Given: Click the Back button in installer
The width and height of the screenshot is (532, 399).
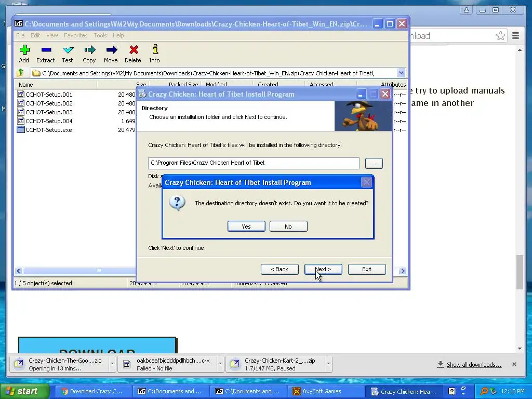Looking at the screenshot, I should click(x=280, y=269).
